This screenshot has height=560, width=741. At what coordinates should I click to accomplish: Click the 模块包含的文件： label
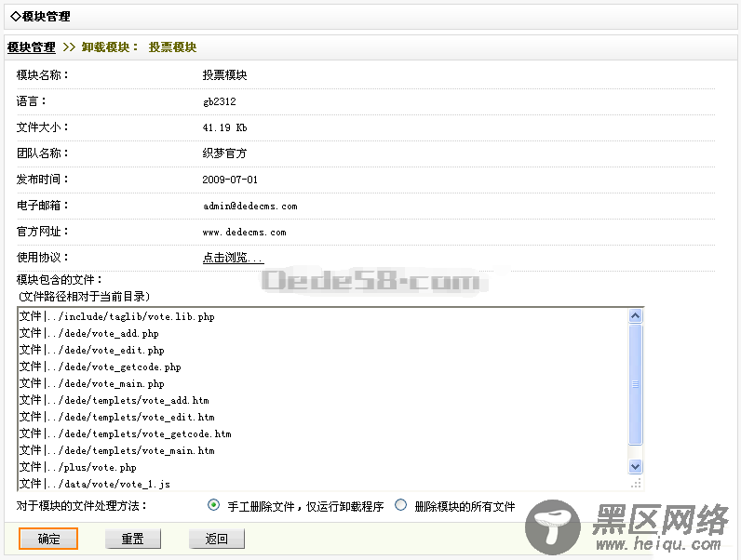point(59,279)
